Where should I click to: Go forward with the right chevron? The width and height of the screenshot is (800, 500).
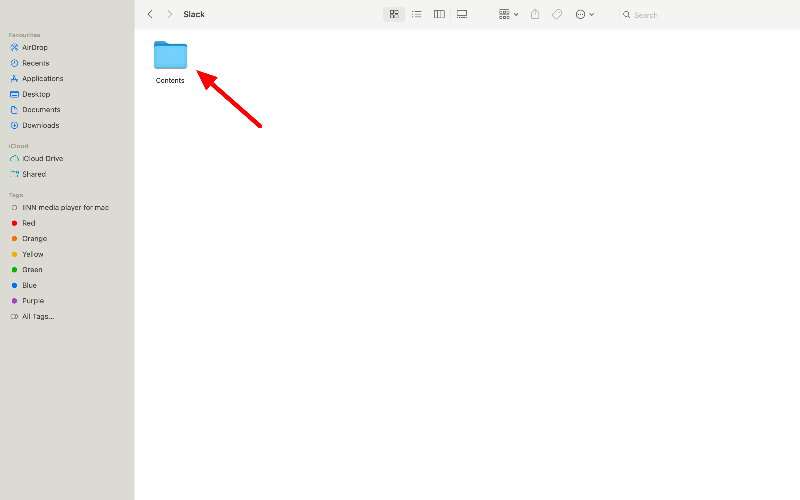coord(169,14)
